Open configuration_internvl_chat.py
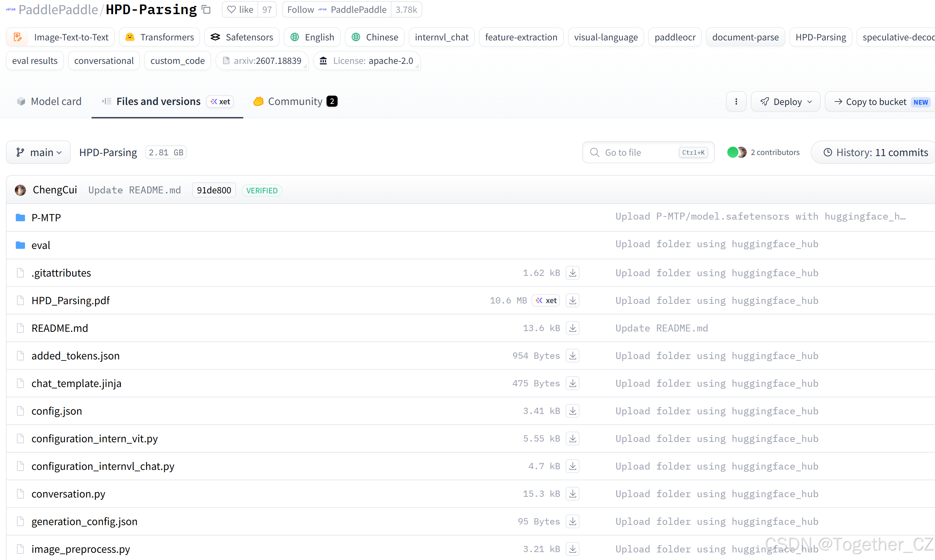This screenshot has width=935, height=560. [x=103, y=466]
